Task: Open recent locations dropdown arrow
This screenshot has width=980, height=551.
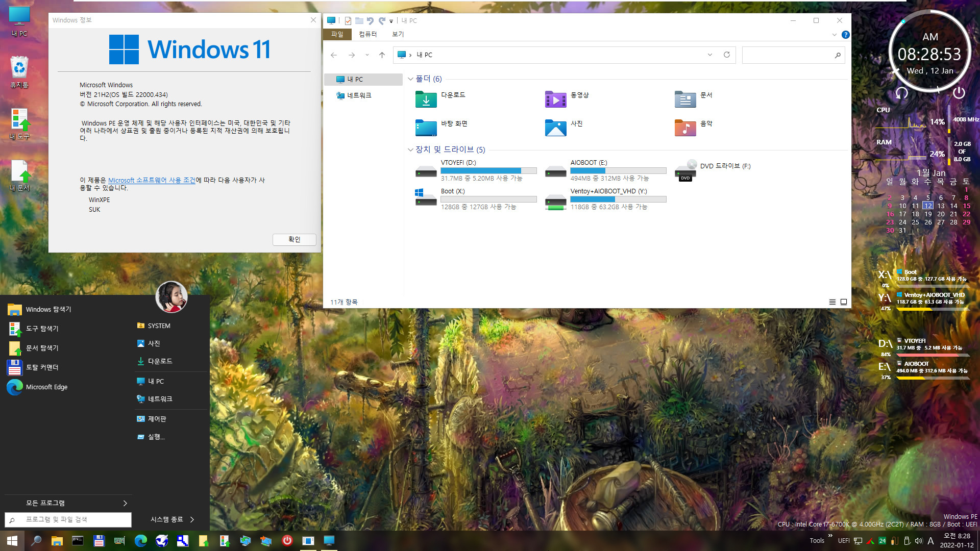Action: tap(367, 55)
